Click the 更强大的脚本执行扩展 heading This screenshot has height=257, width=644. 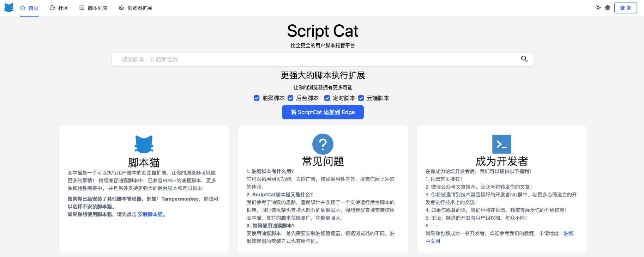tap(323, 75)
